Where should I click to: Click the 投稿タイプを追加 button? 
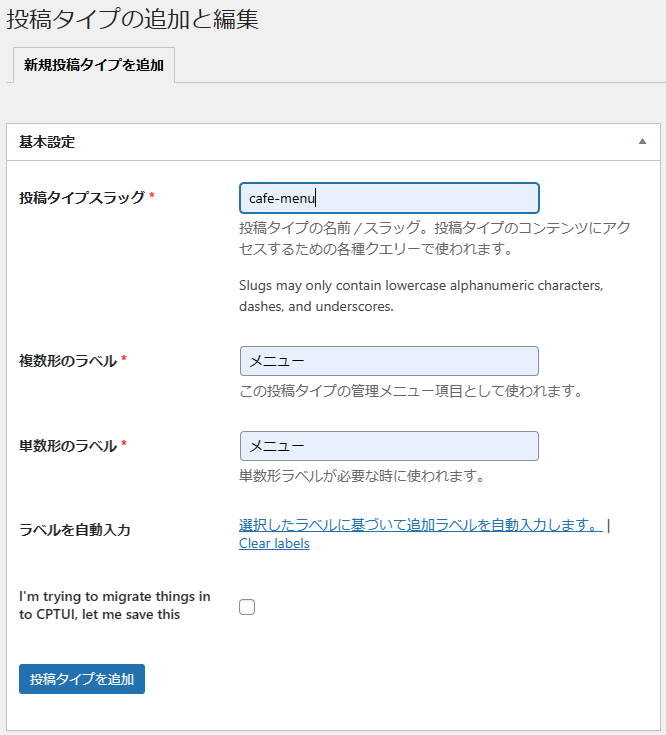tap(82, 679)
